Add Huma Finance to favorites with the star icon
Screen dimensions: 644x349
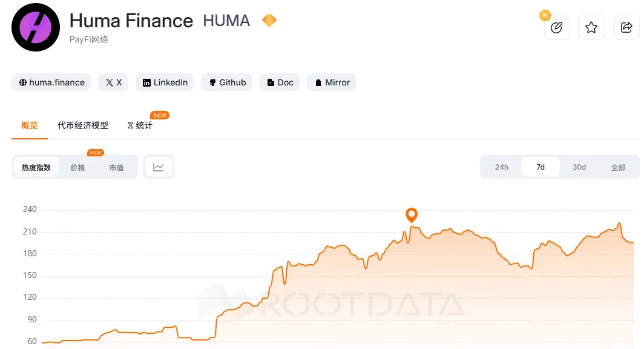[591, 27]
